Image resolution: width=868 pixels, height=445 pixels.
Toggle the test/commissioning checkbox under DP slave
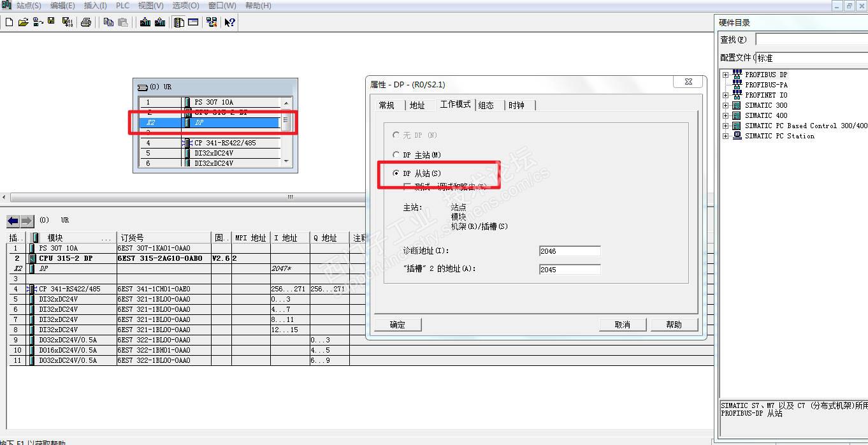point(407,187)
